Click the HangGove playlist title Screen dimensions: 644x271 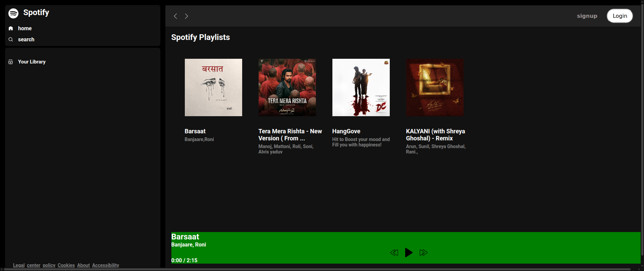point(346,131)
